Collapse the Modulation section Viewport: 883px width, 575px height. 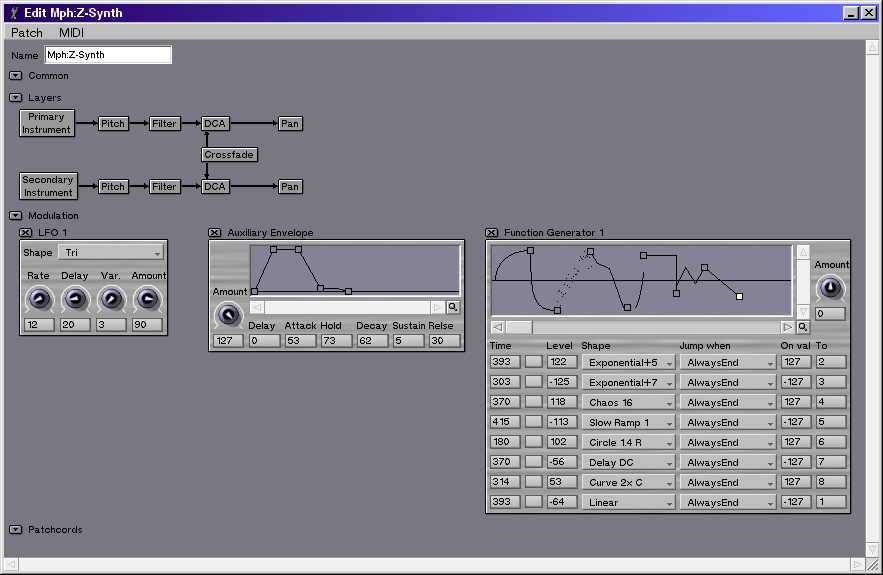point(16,216)
